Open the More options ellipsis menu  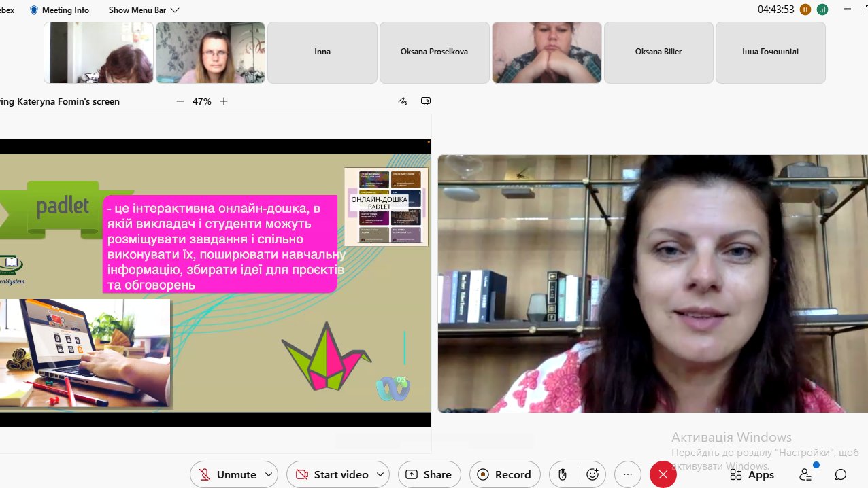tap(628, 474)
